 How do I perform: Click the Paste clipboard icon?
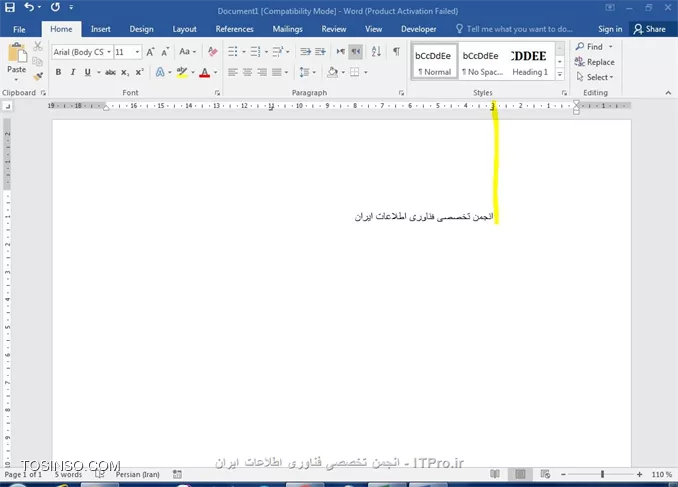pos(17,54)
